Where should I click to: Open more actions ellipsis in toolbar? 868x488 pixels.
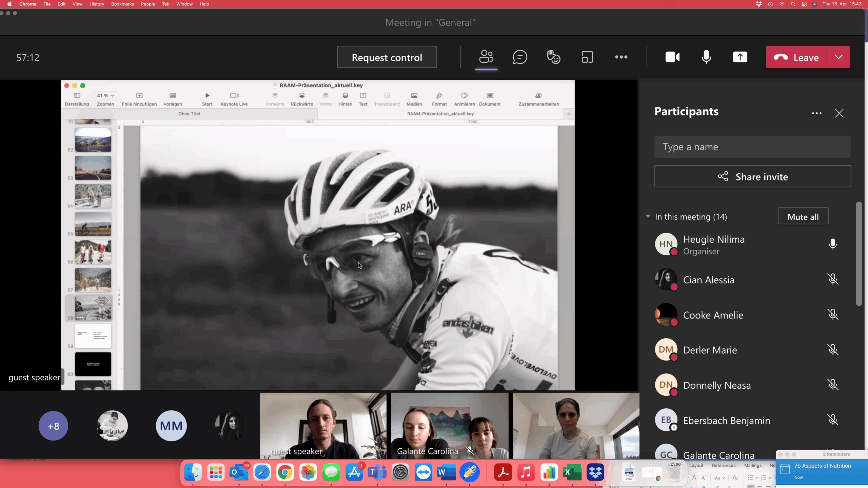[621, 57]
